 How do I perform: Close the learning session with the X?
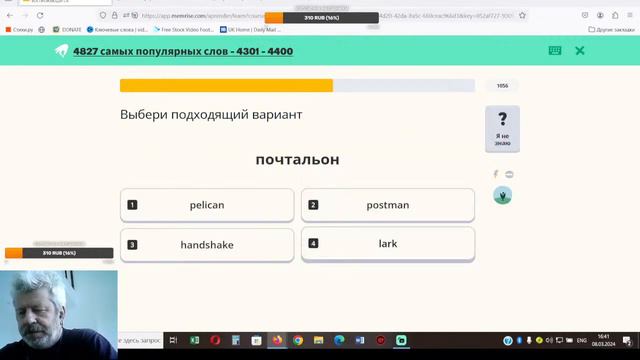tap(580, 51)
